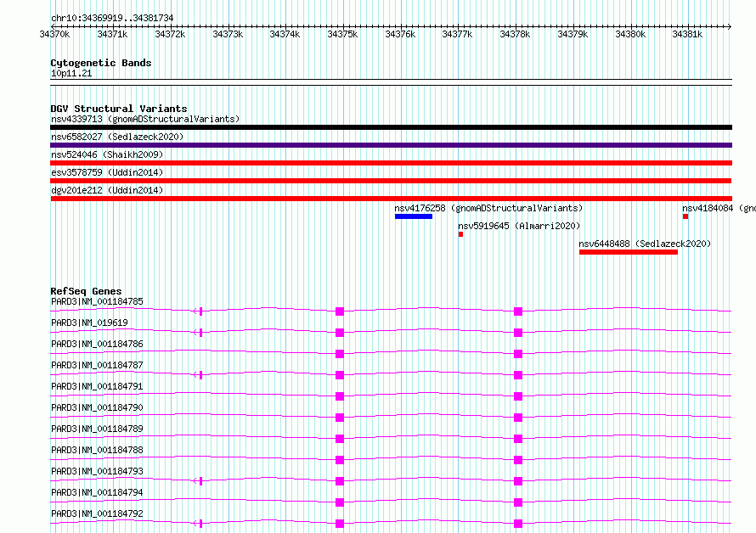Screen dimensions: 756x533
Task: Click the blue nsv4176258 variant bar
Action: [x=413, y=216]
